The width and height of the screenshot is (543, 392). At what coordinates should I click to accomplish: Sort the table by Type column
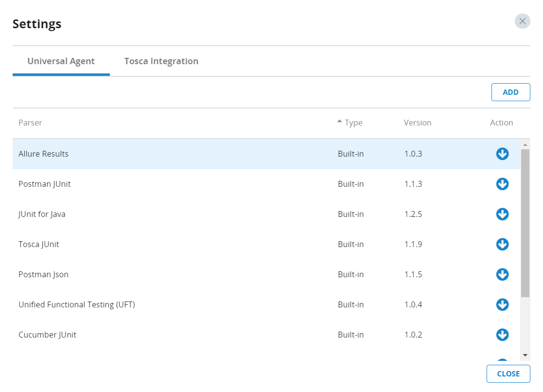pos(353,123)
